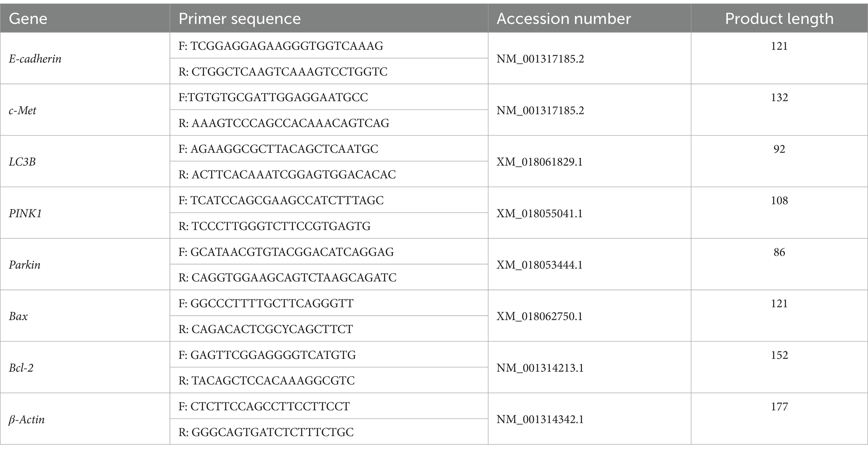Click the β-Actin gene name
868x452 pixels.
pyautogui.click(x=27, y=420)
